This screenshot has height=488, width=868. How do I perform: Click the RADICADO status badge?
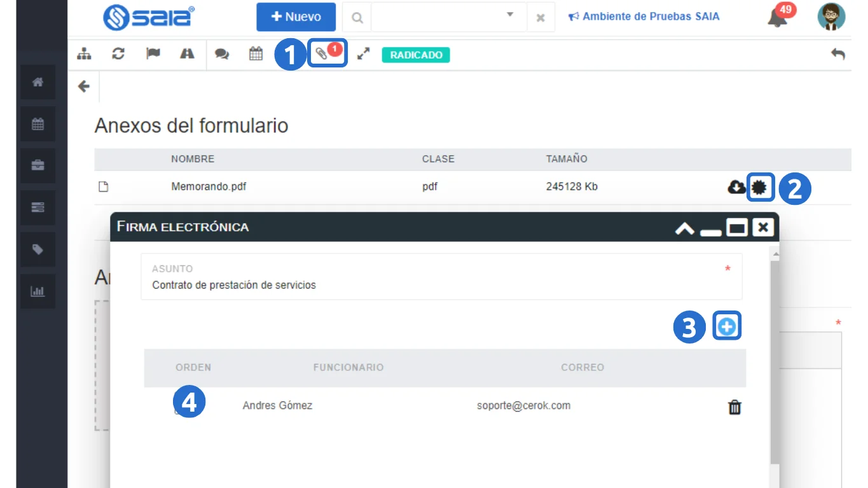(x=416, y=55)
